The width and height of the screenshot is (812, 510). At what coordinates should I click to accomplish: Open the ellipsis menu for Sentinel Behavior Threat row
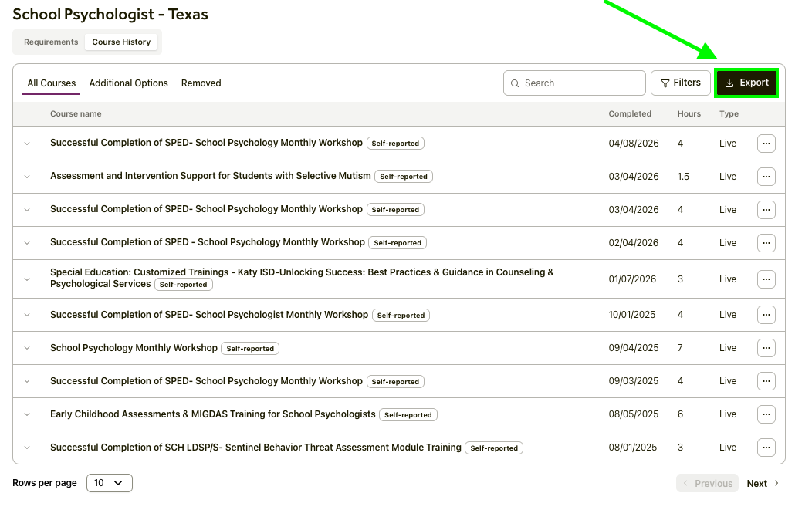click(766, 448)
